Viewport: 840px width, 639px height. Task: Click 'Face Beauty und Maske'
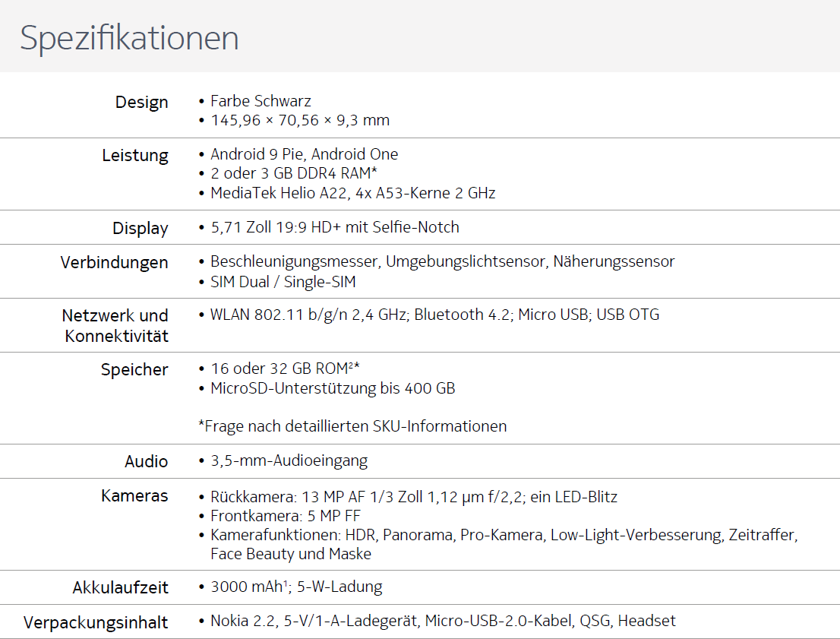(x=291, y=554)
